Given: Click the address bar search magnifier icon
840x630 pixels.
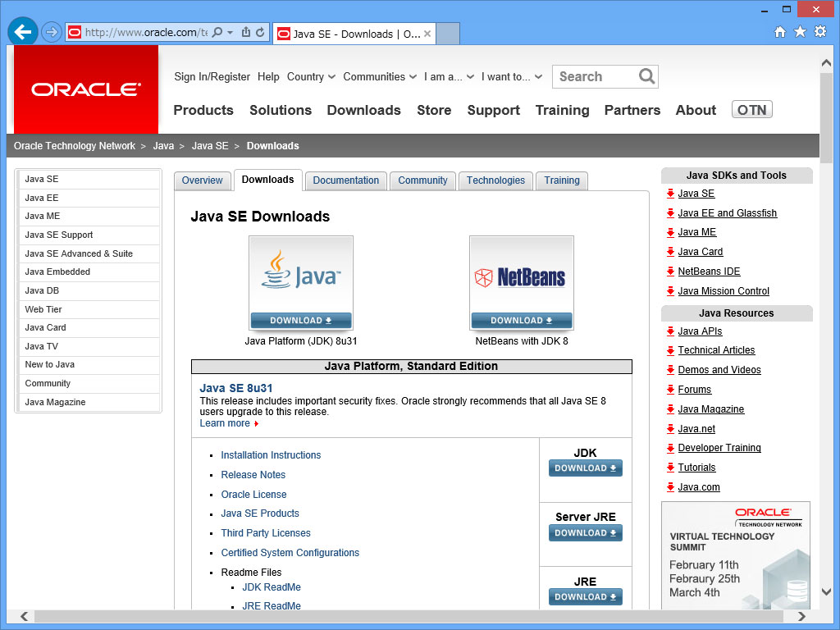Looking at the screenshot, I should [217, 32].
